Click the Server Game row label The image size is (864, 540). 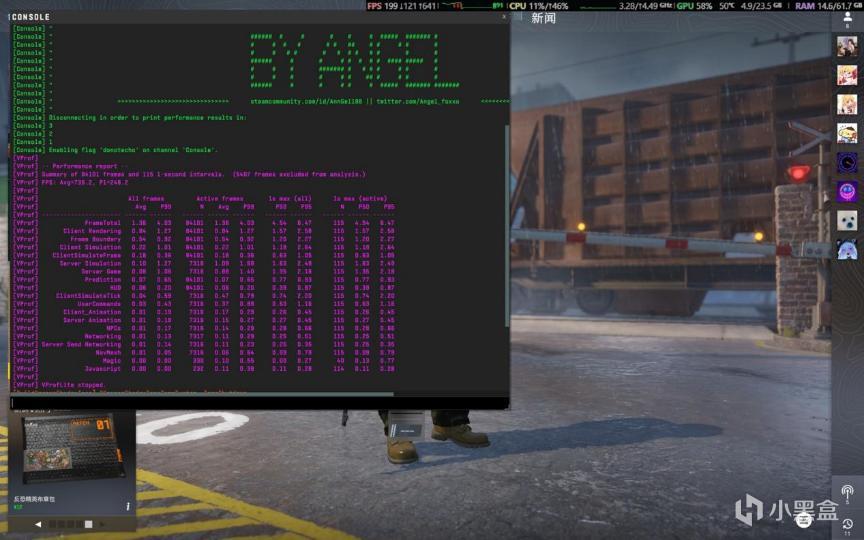click(101, 271)
